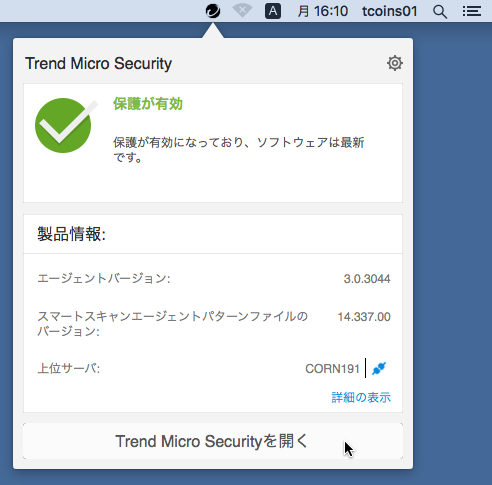Viewport: 492px width, 485px height.
Task: Open the tcoins01 user menu
Action: pyautogui.click(x=390, y=11)
